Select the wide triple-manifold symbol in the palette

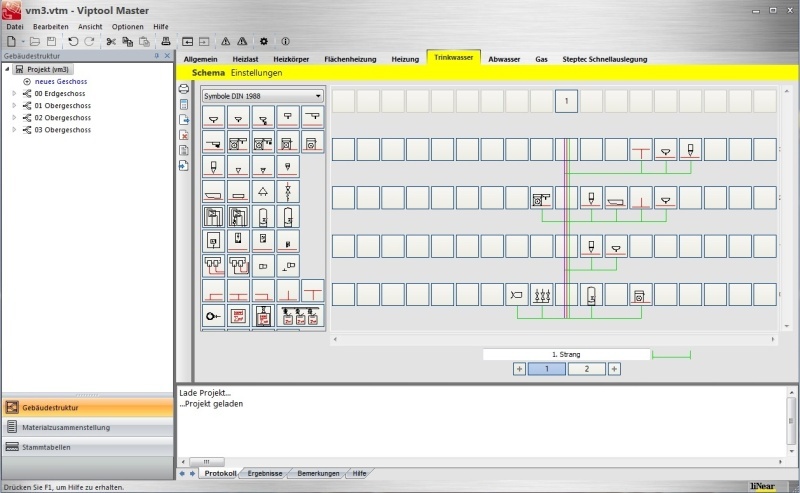[x=300, y=316]
